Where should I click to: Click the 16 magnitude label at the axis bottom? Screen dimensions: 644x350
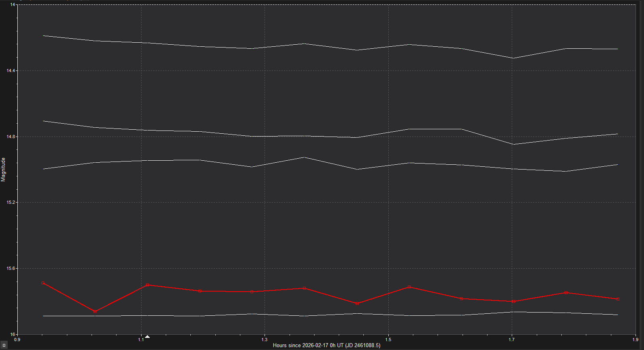pos(13,334)
